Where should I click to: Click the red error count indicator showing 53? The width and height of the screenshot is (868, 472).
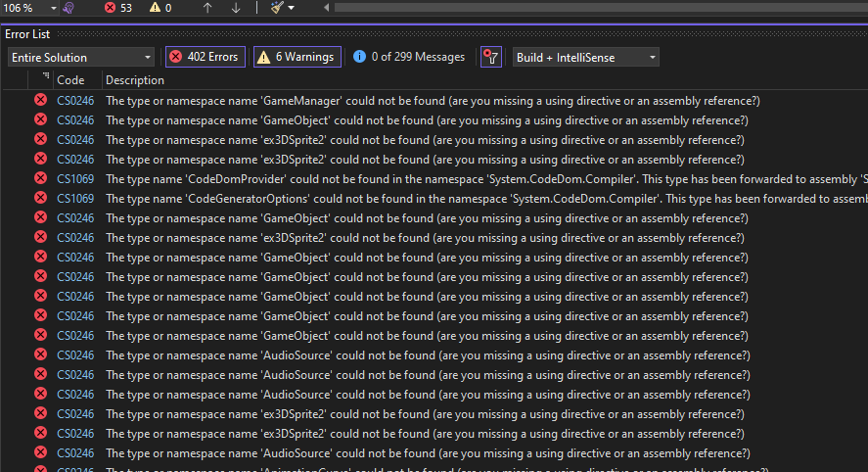(x=118, y=8)
